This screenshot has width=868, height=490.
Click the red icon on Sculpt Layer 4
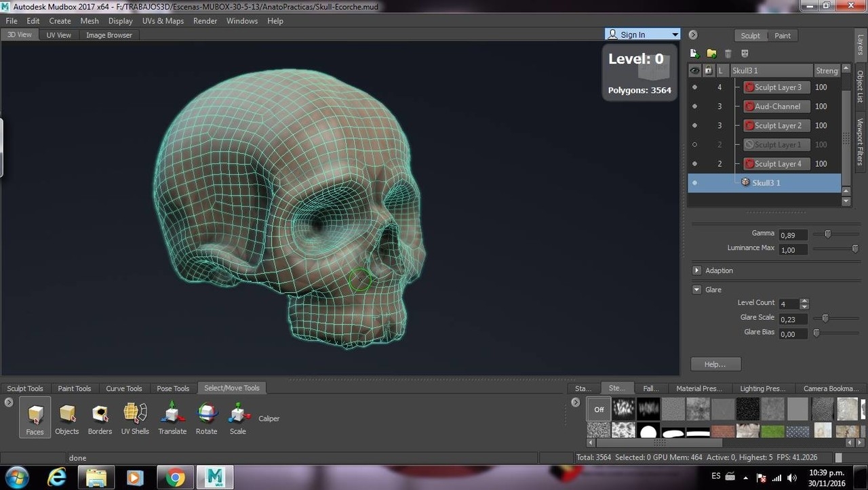tap(749, 163)
